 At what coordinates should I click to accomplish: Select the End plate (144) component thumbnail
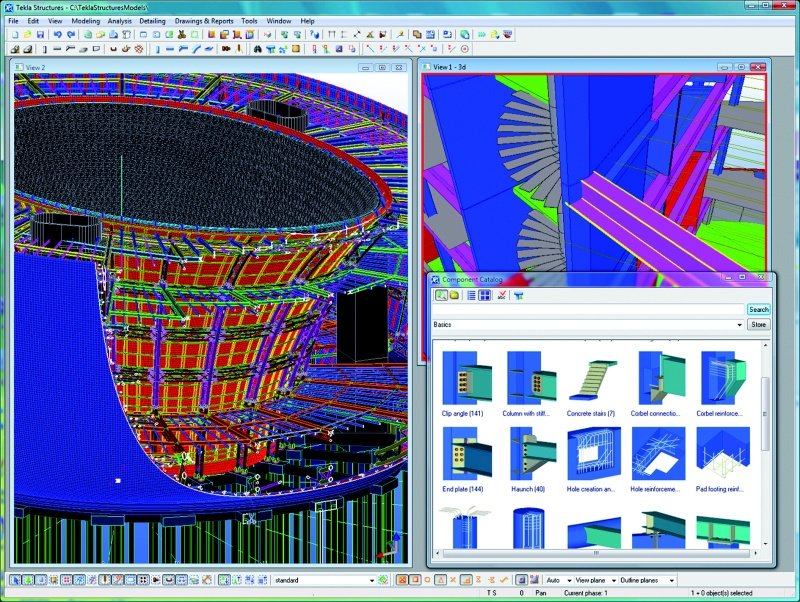(x=467, y=454)
